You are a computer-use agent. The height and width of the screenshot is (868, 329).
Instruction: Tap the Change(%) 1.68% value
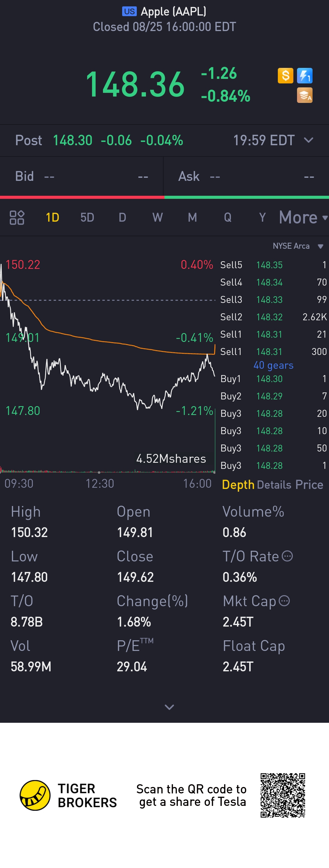134,622
